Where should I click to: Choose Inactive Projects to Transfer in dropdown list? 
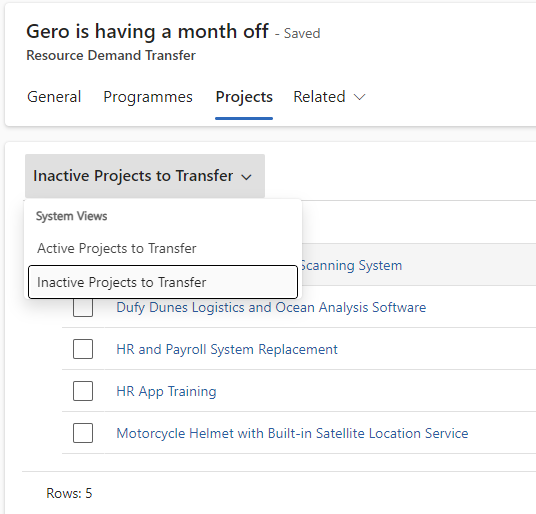pyautogui.click(x=163, y=282)
